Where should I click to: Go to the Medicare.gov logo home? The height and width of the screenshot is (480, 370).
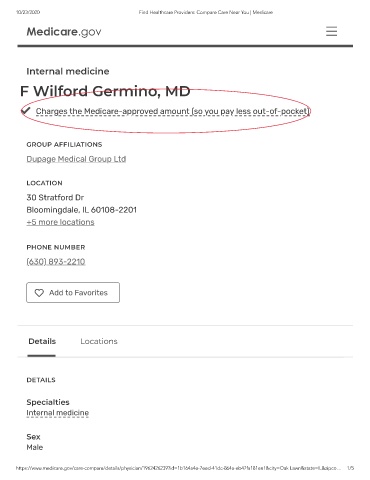tap(64, 32)
